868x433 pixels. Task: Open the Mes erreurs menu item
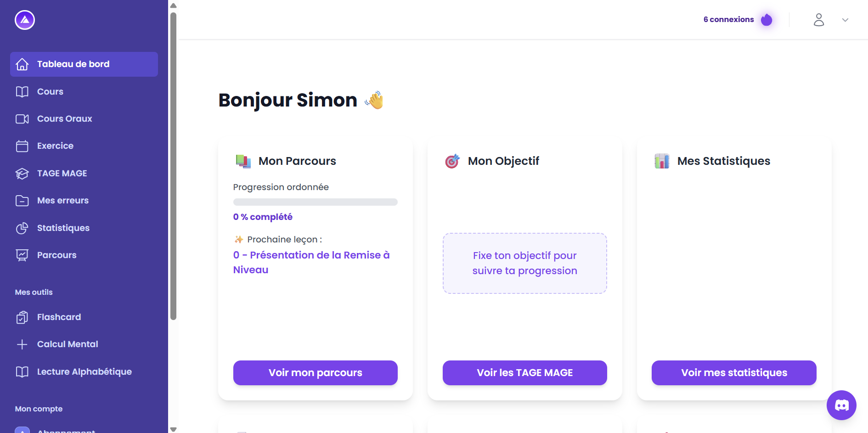click(x=63, y=201)
